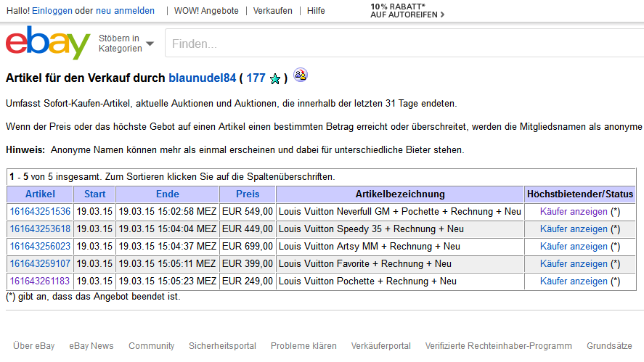Show buyer for Artsy MM row

point(574,246)
